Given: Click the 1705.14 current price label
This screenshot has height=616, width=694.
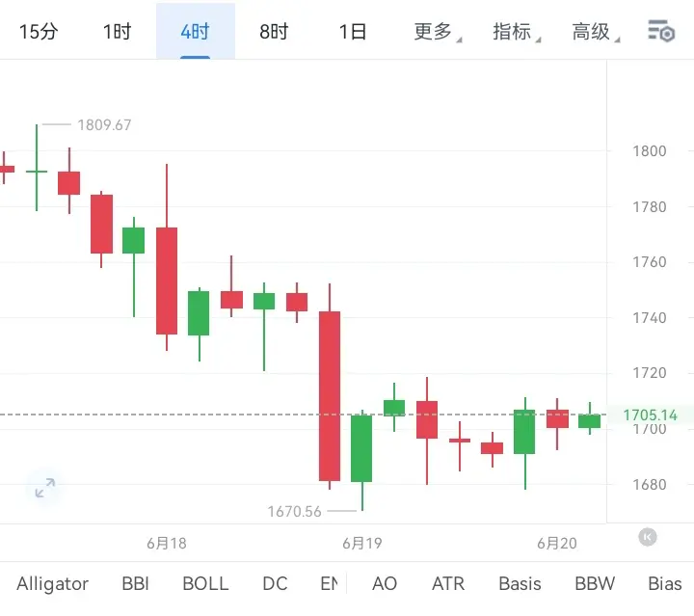Looking at the screenshot, I should [651, 415].
